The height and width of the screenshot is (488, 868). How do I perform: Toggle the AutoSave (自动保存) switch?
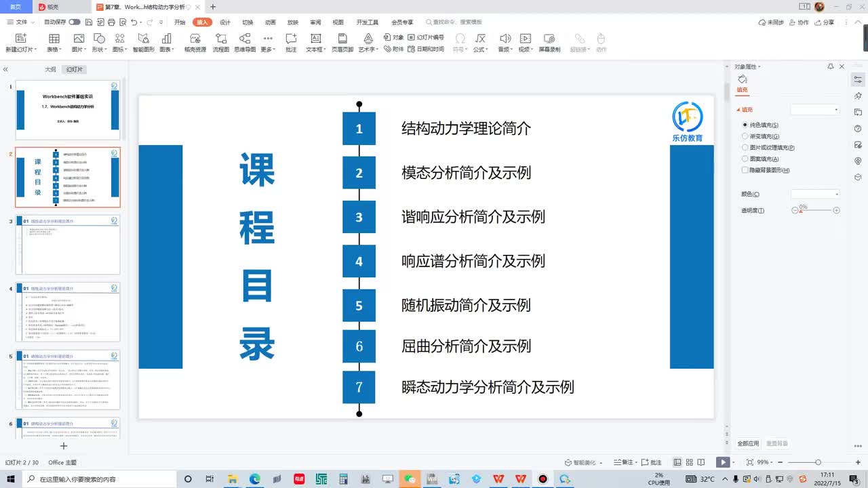click(x=75, y=22)
